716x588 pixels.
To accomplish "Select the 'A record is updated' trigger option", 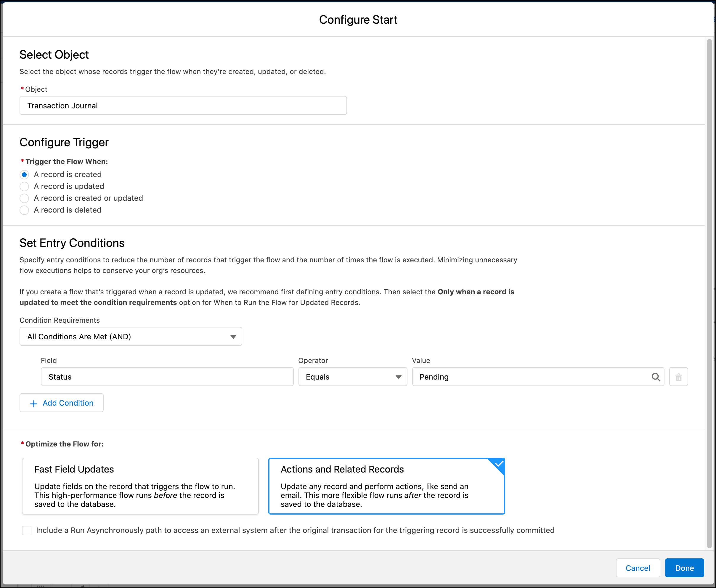I will (x=24, y=186).
